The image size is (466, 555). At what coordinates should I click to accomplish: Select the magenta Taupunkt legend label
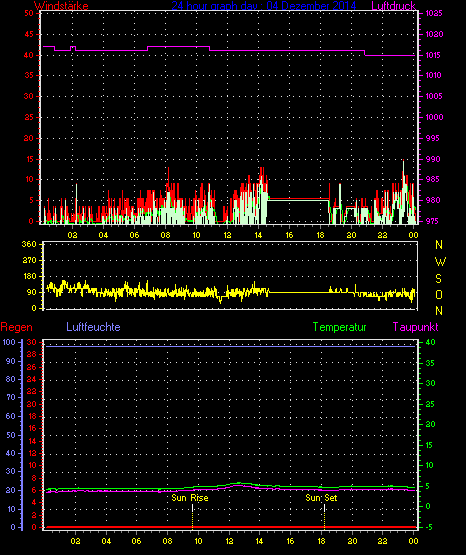point(415,327)
